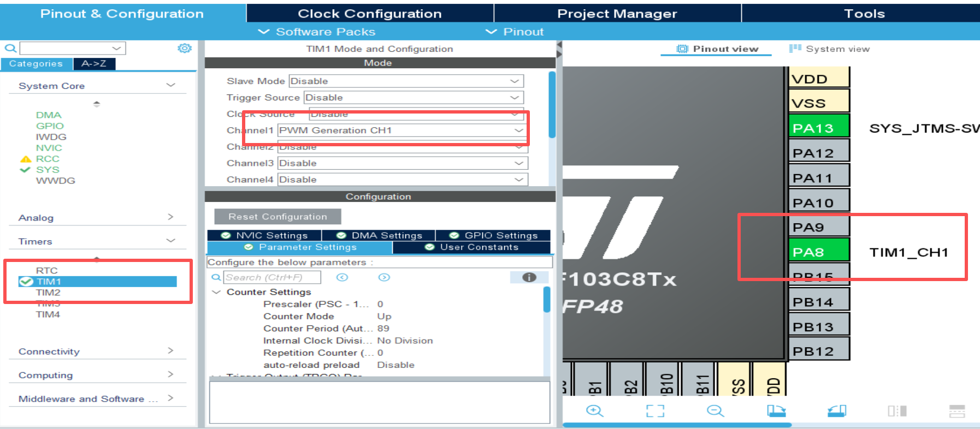The height and width of the screenshot is (429, 980).
Task: Zoom in on the pinout view
Action: pyautogui.click(x=594, y=411)
